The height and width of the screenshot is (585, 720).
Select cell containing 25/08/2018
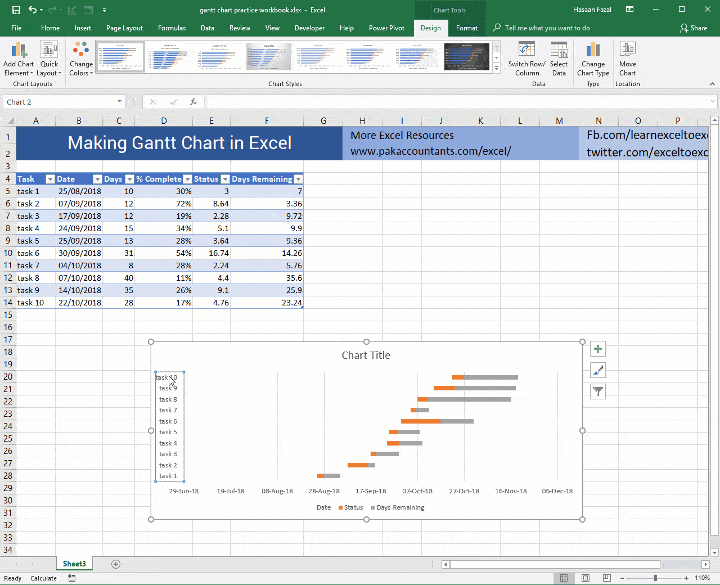pyautogui.click(x=79, y=191)
